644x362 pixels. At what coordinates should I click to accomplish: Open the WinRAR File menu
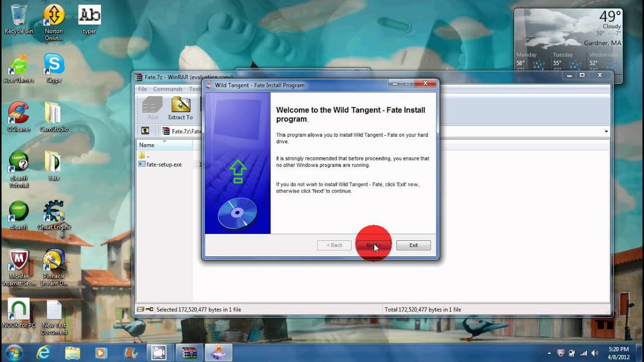(142, 89)
